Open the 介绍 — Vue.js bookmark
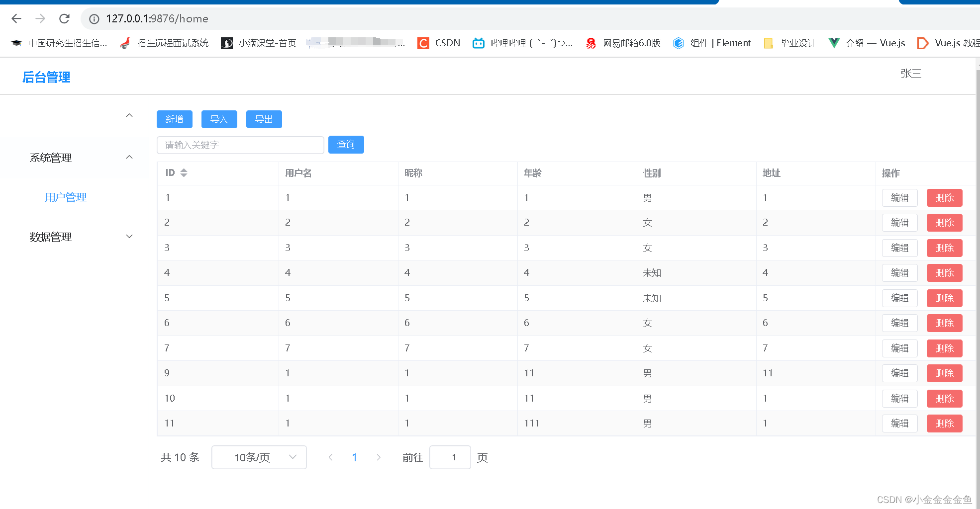This screenshot has width=980, height=509. [867, 43]
